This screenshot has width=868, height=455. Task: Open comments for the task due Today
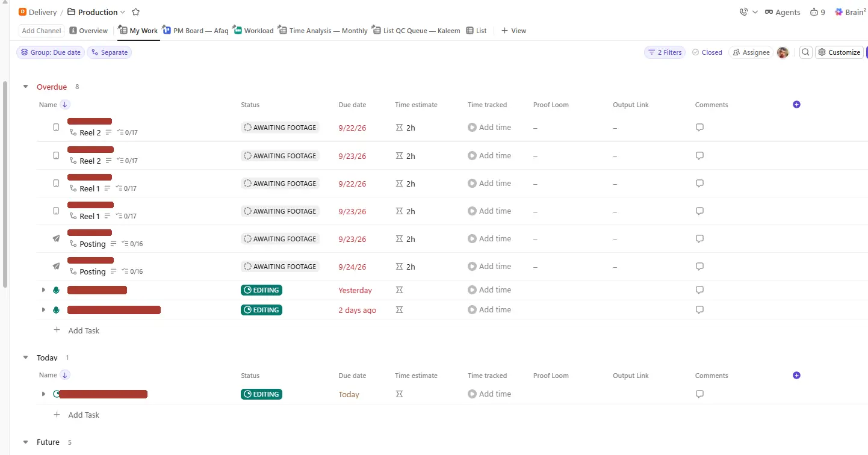point(699,394)
